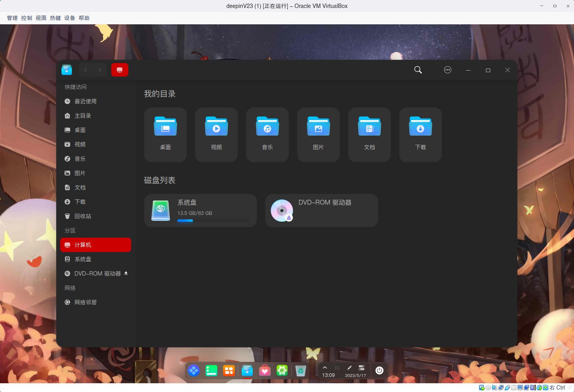The image size is (574, 392).
Task: Click the VirtualBox mouse integration status icon
Action: [x=539, y=388]
